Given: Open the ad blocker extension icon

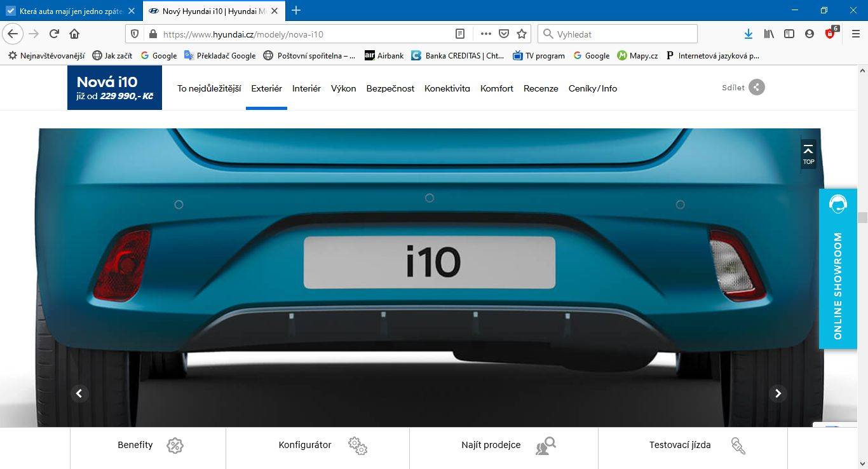Looking at the screenshot, I should coord(831,34).
